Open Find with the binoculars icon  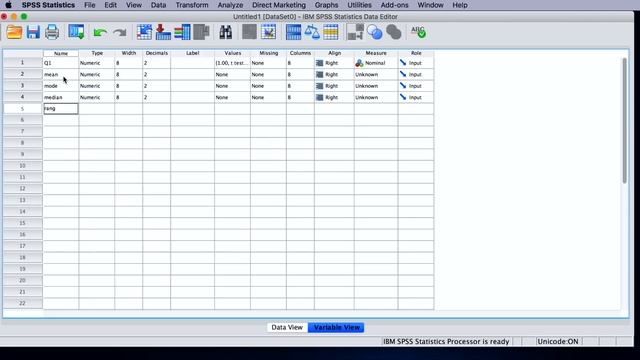(225, 32)
